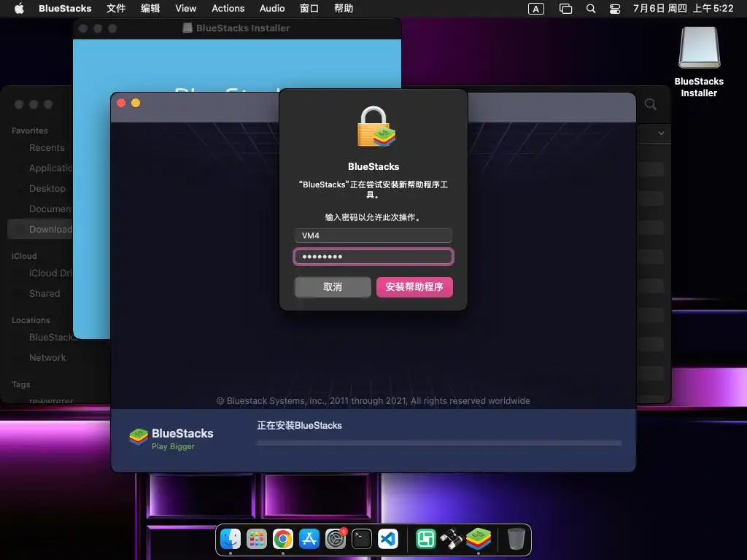Open Visual Studio Code from the Dock
This screenshot has height=560, width=747.
coord(388,539)
